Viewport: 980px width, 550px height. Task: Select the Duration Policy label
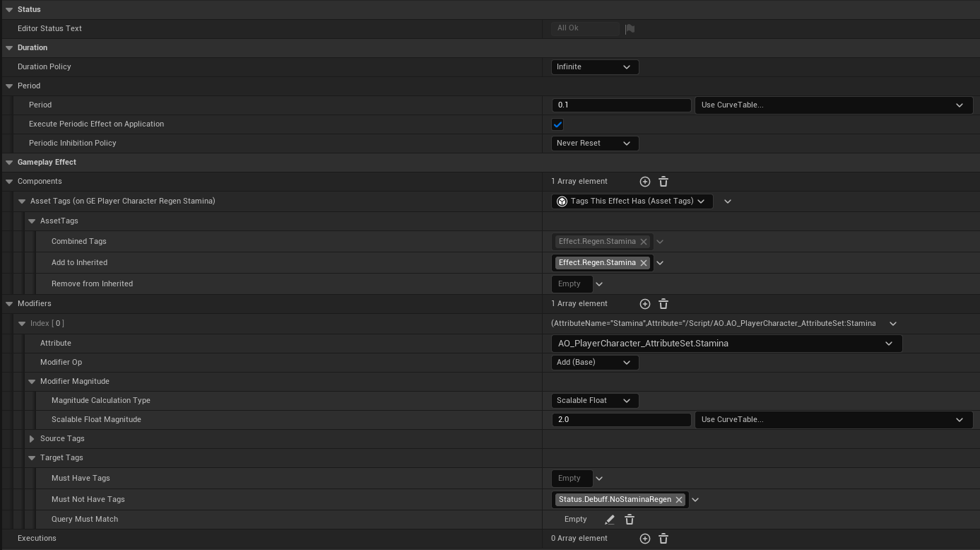coord(45,67)
